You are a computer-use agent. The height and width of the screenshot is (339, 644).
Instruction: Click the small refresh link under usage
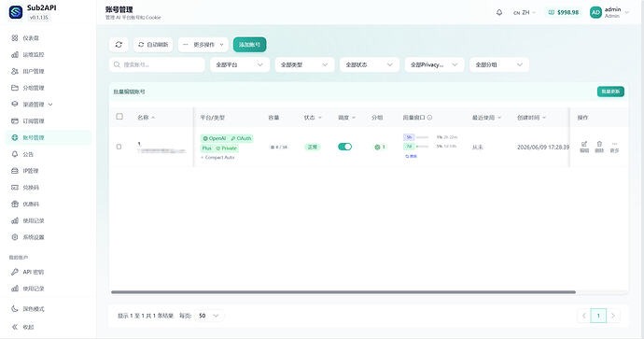pos(411,156)
